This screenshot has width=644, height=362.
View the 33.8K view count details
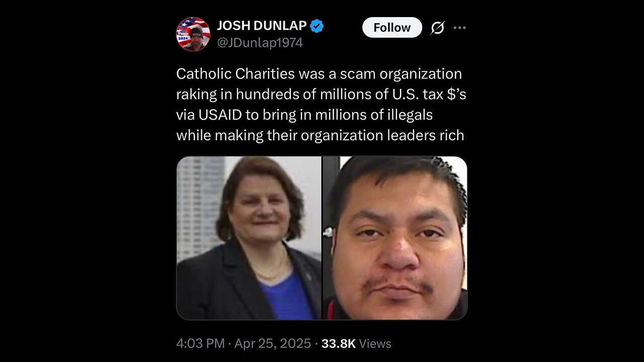(339, 344)
